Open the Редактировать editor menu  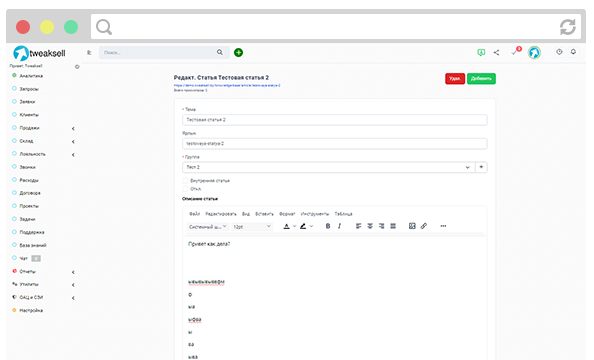point(221,214)
